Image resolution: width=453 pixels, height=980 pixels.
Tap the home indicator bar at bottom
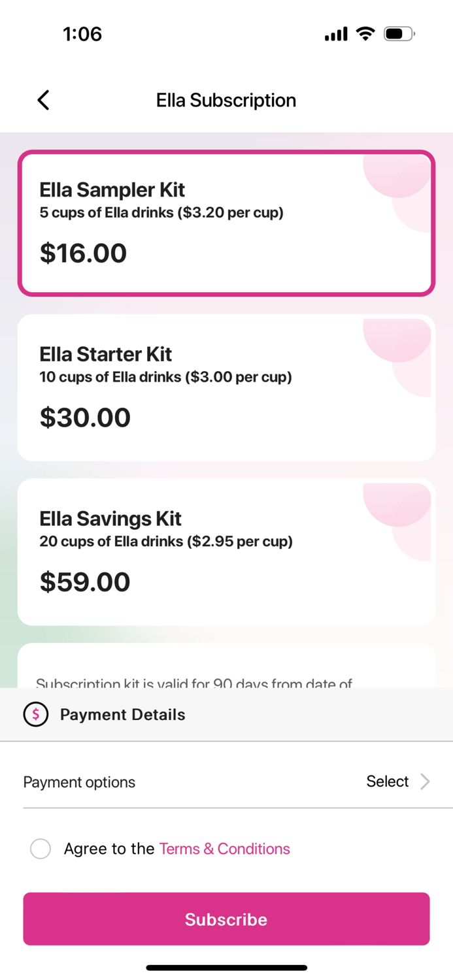click(x=226, y=968)
